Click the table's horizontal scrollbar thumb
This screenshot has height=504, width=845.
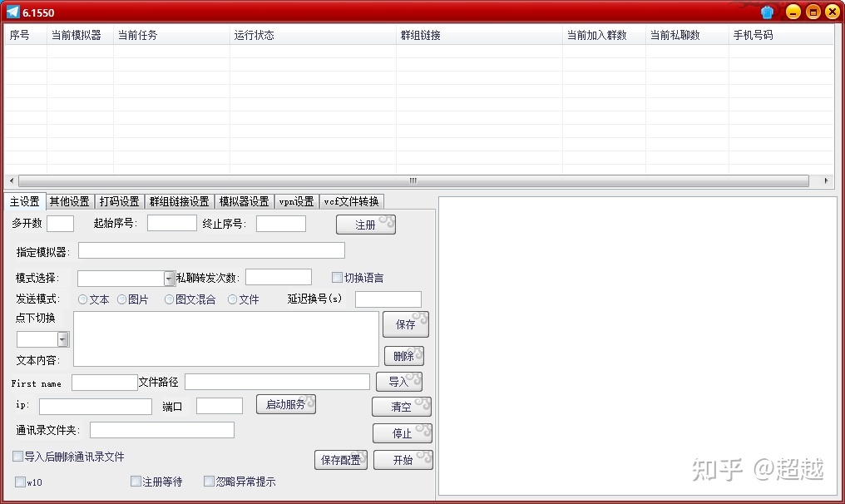413,181
